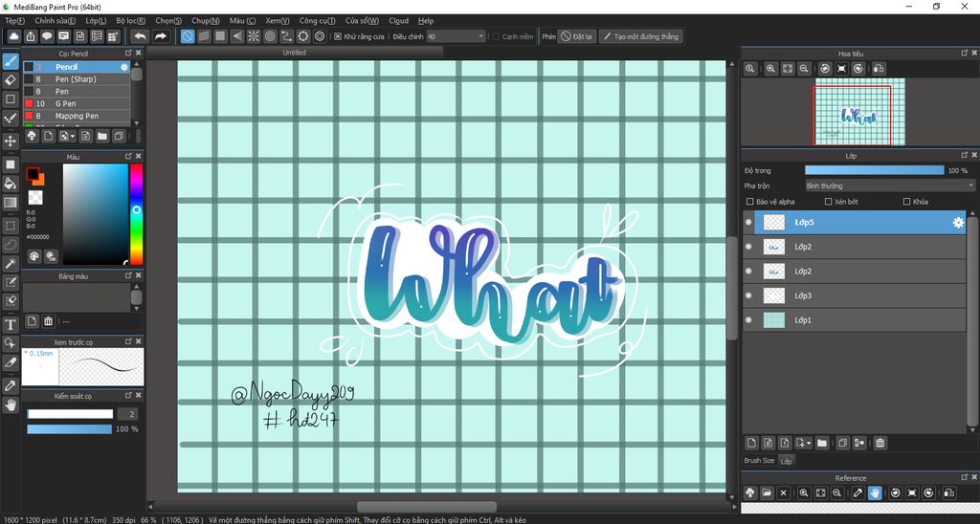Open Lớp5 layer settings gear
The image size is (980, 524).
pyautogui.click(x=957, y=223)
